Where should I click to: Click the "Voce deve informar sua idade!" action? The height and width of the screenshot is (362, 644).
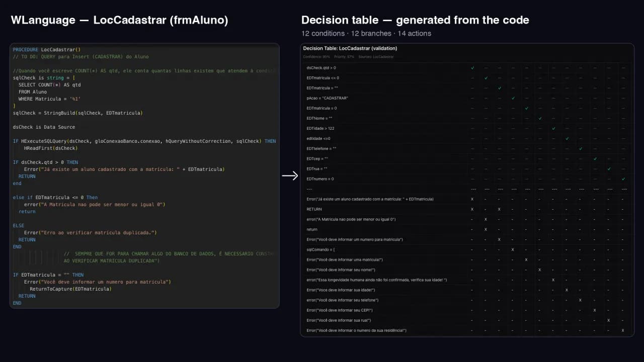pos(341,290)
